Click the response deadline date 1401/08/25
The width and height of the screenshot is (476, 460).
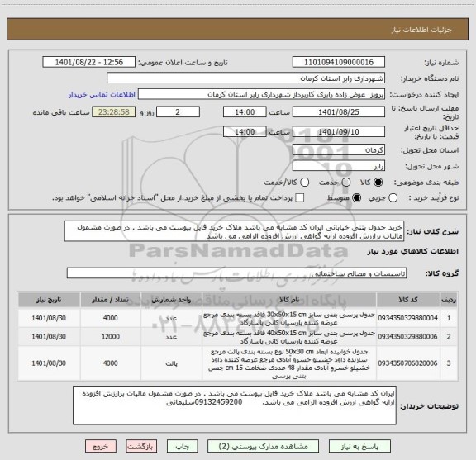click(339, 112)
